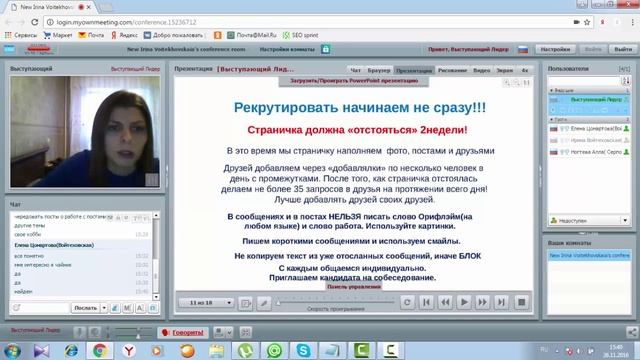Select the Презентации tab
This screenshot has height=360, width=640.
[x=414, y=70]
